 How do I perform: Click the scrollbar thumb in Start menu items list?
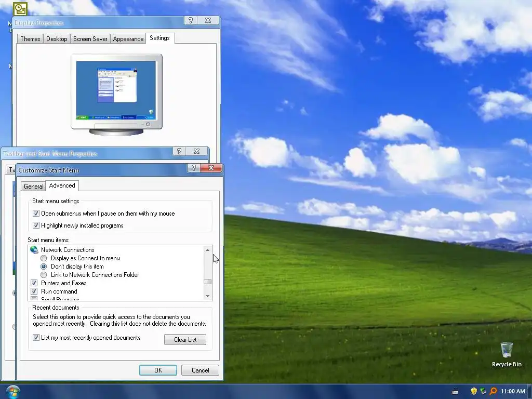(x=208, y=282)
